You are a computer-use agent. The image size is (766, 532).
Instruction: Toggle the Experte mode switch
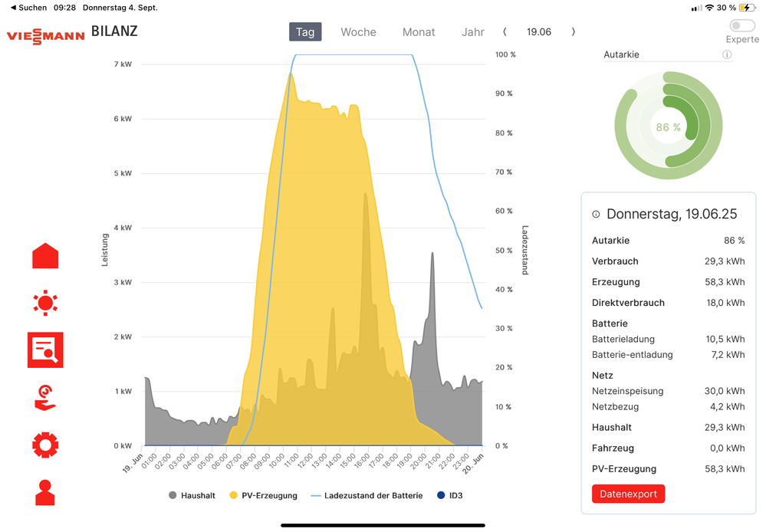[x=742, y=26]
